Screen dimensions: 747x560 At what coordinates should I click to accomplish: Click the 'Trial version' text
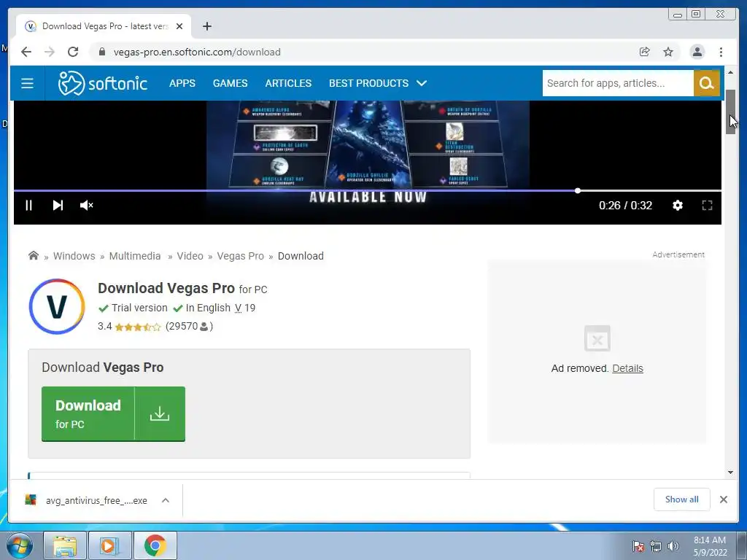pos(139,308)
